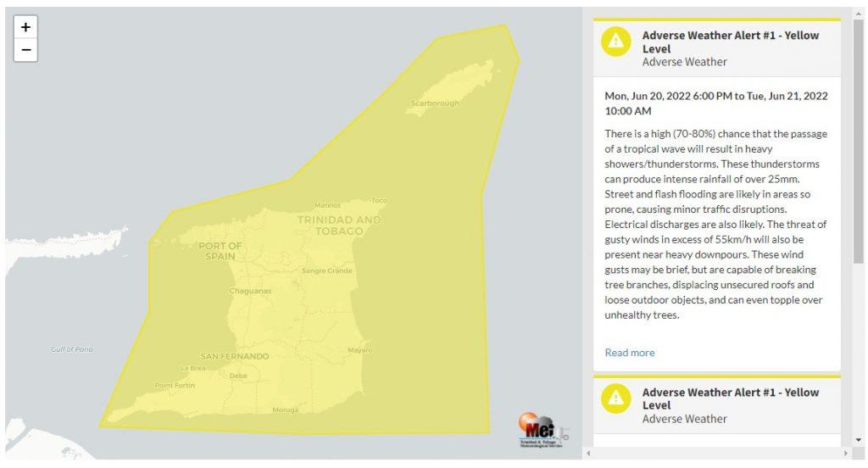Click the TRINIDAD AND TOBAGO map label

pyautogui.click(x=339, y=226)
